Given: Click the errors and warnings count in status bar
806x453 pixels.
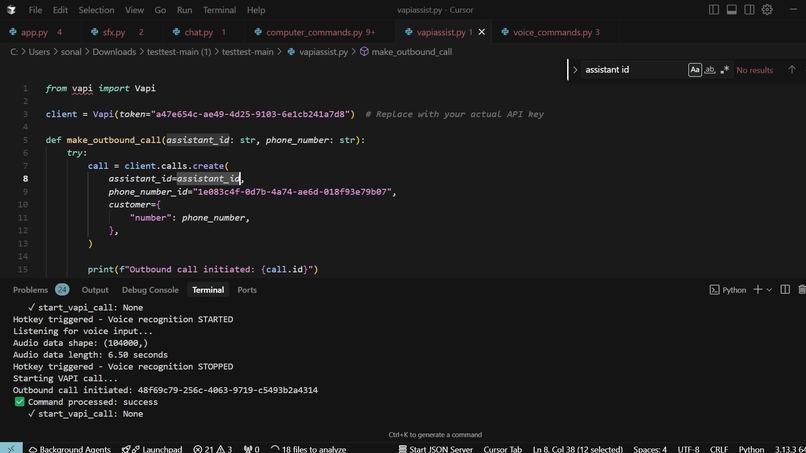Looking at the screenshot, I should [212, 449].
